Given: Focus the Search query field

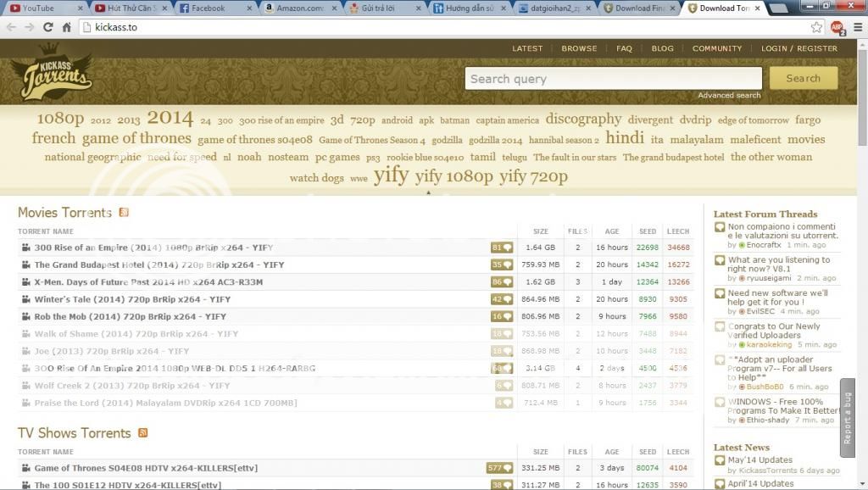Looking at the screenshot, I should pos(614,79).
